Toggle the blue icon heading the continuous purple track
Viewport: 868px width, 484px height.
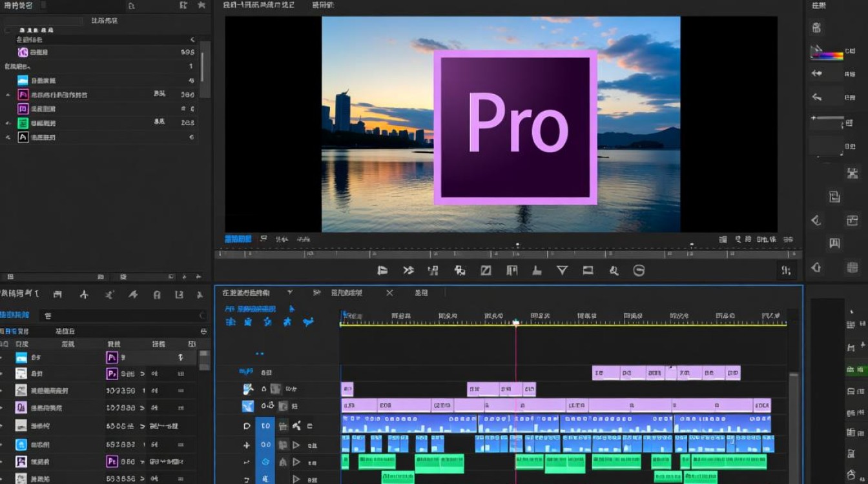[x=248, y=407]
